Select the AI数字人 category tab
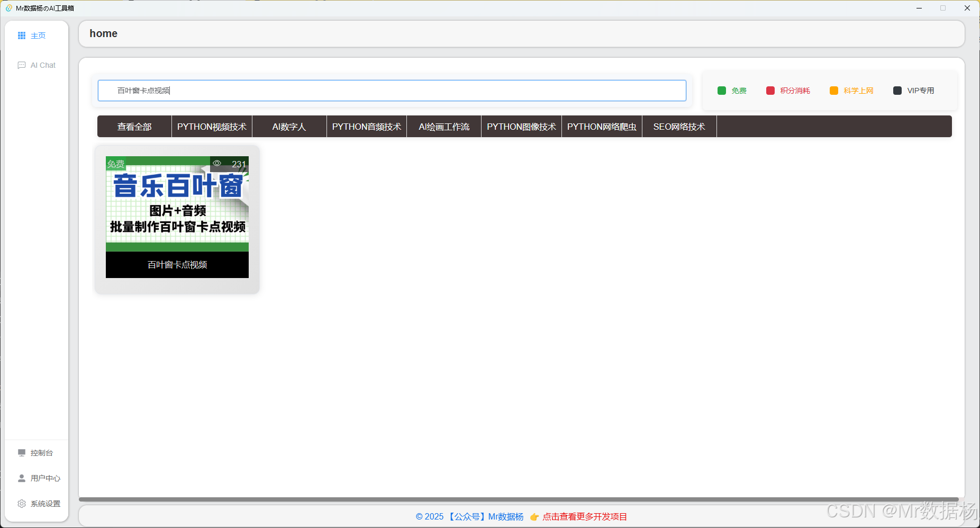The width and height of the screenshot is (980, 528). (x=289, y=127)
